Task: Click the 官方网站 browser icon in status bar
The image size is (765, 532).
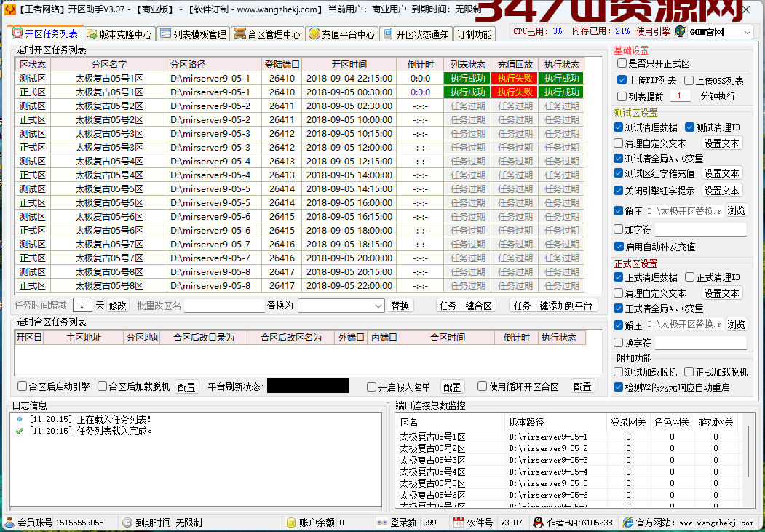Action: 628,523
